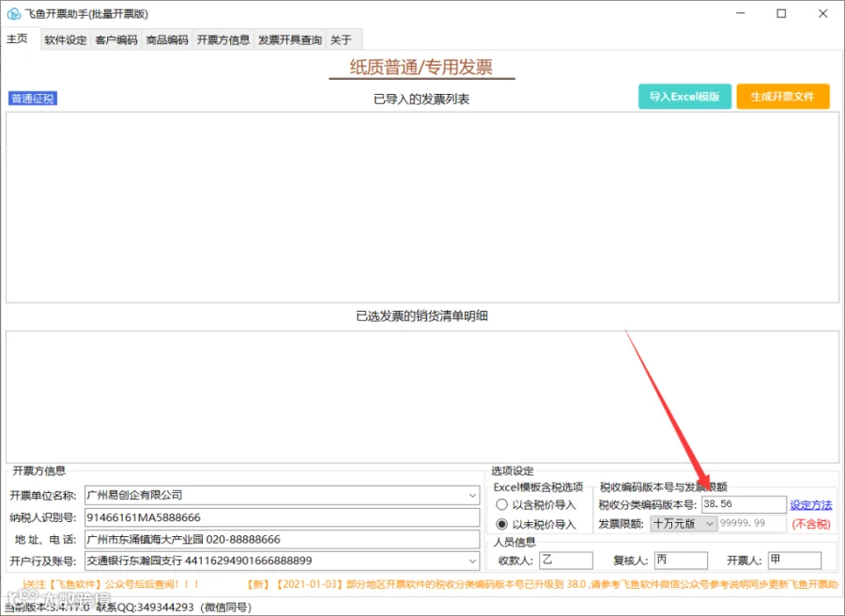Viewport: 845px width, 616px height.
Task: Click the orange 生成开票文件 button
Action: [x=783, y=97]
